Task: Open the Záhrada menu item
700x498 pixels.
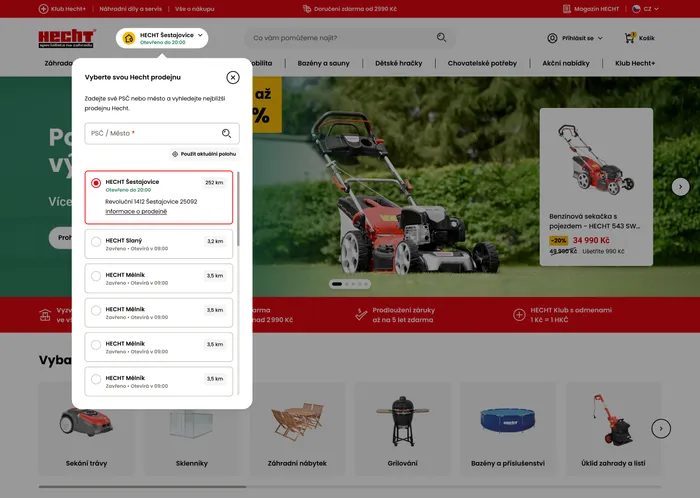Action: 58,63
